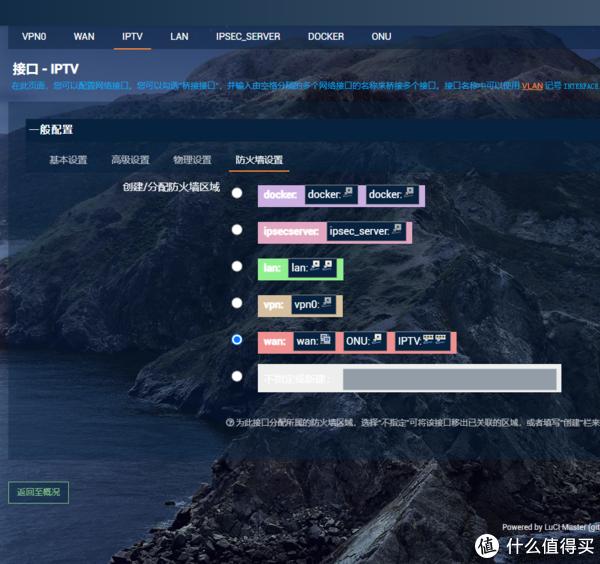Click the first lan interface icon
The width and height of the screenshot is (600, 564).
pyautogui.click(x=315, y=266)
